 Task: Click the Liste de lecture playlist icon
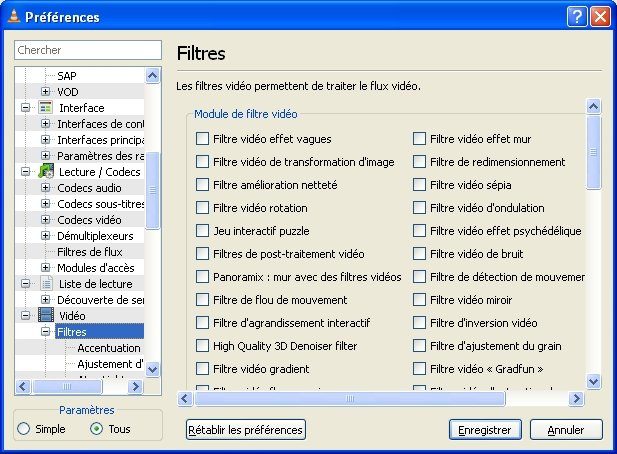[x=46, y=284]
